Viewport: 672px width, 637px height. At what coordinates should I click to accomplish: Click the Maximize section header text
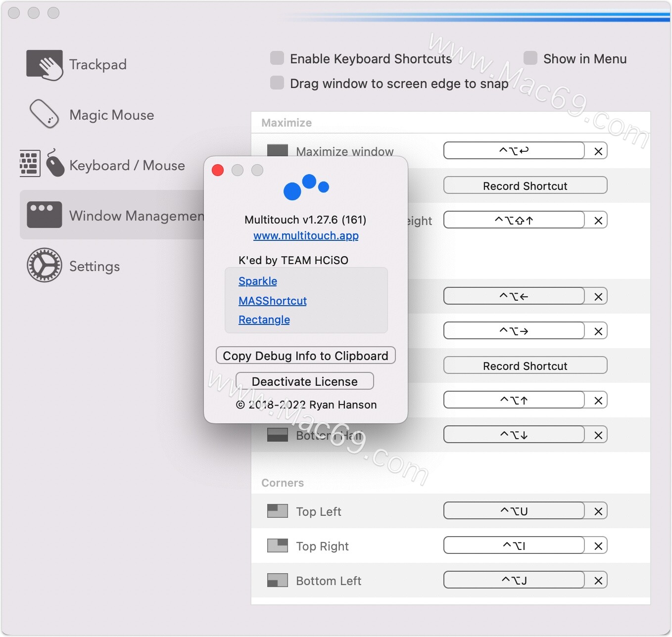[287, 123]
